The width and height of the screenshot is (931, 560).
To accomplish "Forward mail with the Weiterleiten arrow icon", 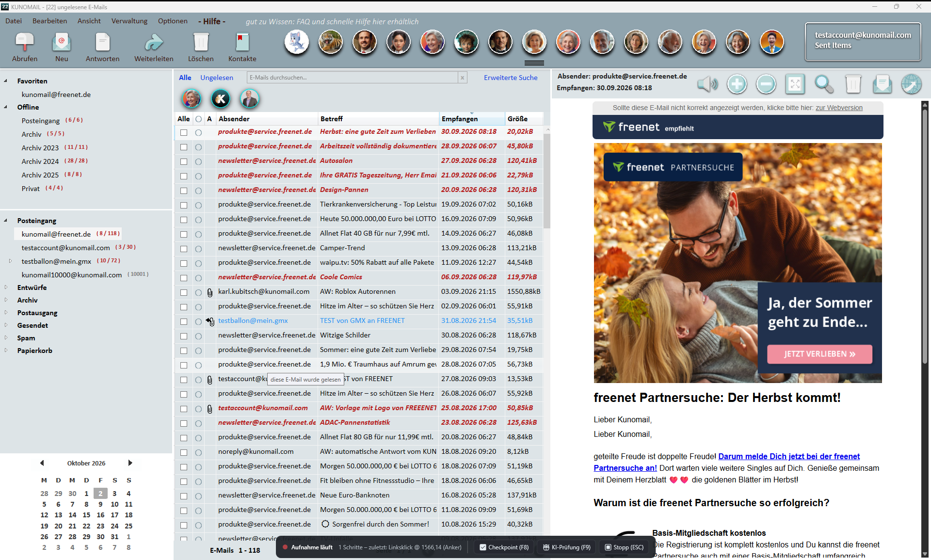I will tap(154, 43).
